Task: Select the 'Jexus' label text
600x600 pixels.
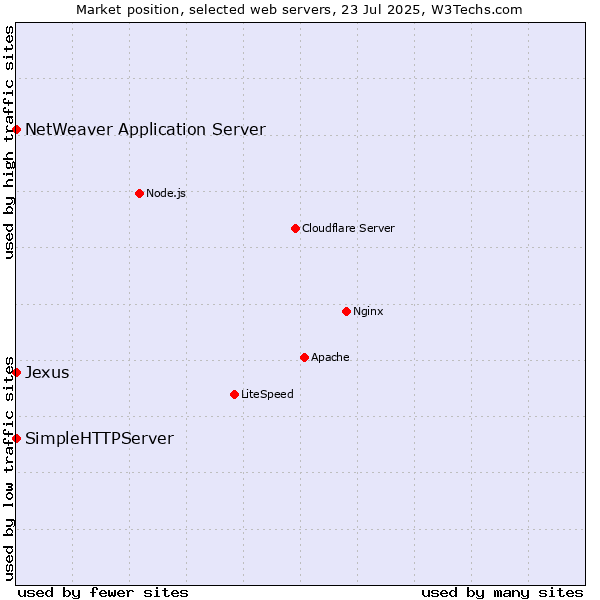Action: 47,373
